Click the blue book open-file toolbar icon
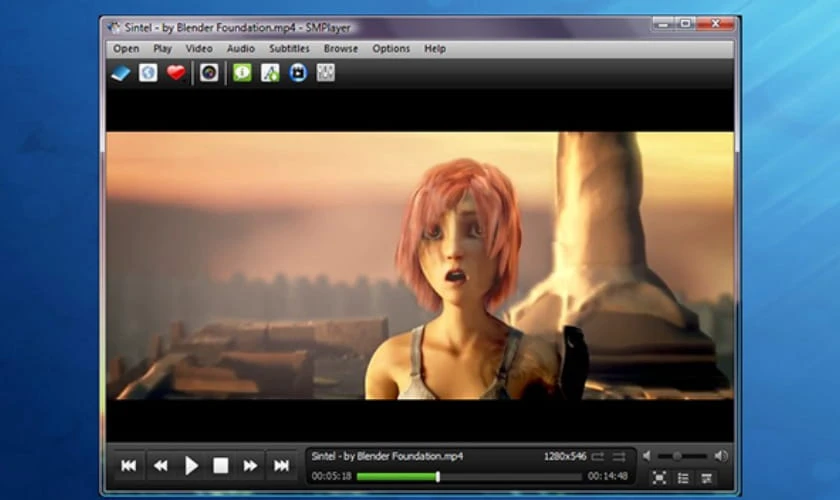 pos(121,73)
